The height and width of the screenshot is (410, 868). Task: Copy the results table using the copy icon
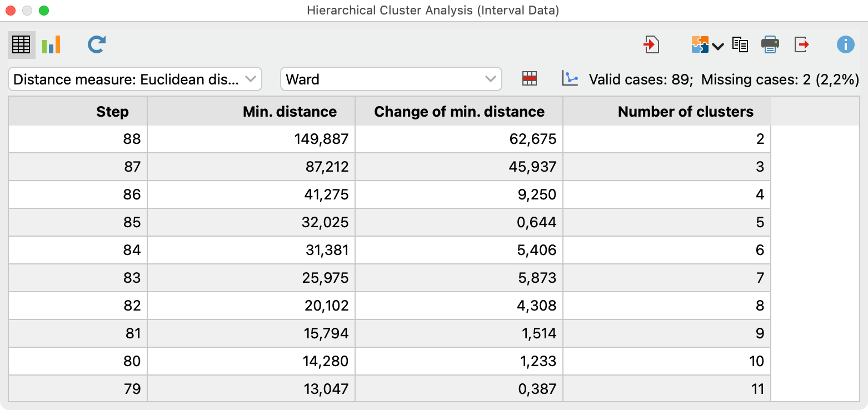pyautogui.click(x=740, y=44)
